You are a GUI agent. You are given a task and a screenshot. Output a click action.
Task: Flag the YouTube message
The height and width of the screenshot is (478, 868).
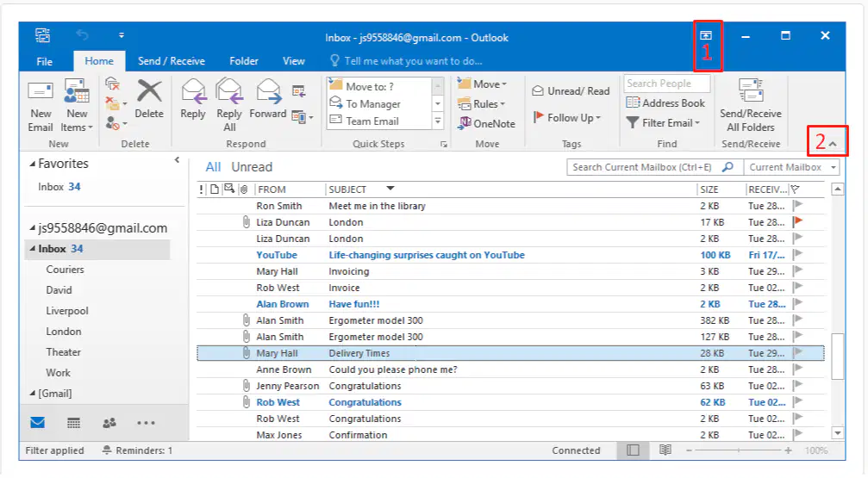(x=797, y=254)
